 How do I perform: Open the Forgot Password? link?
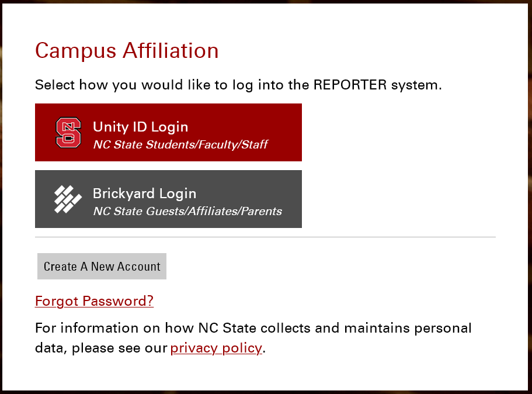coord(94,301)
